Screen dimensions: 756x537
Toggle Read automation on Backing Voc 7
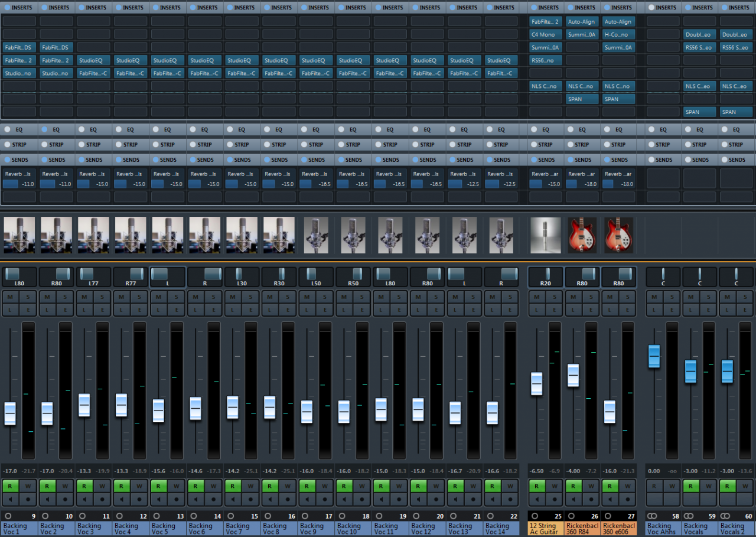(233, 486)
